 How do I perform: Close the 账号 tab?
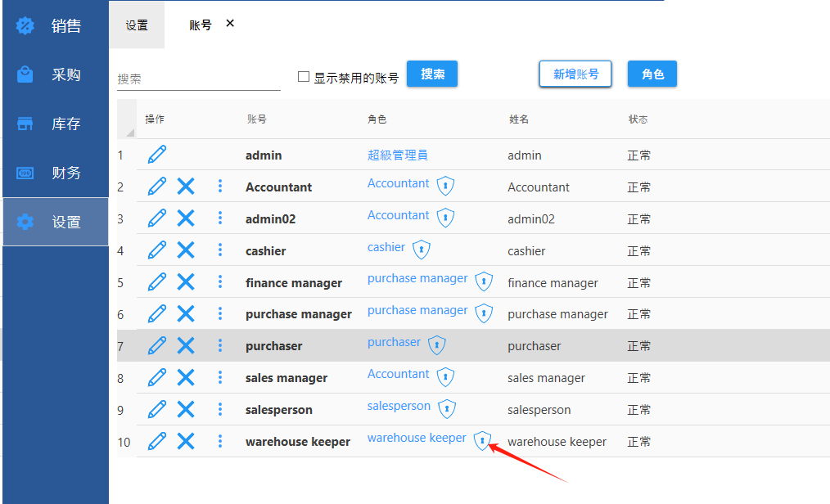coord(230,24)
